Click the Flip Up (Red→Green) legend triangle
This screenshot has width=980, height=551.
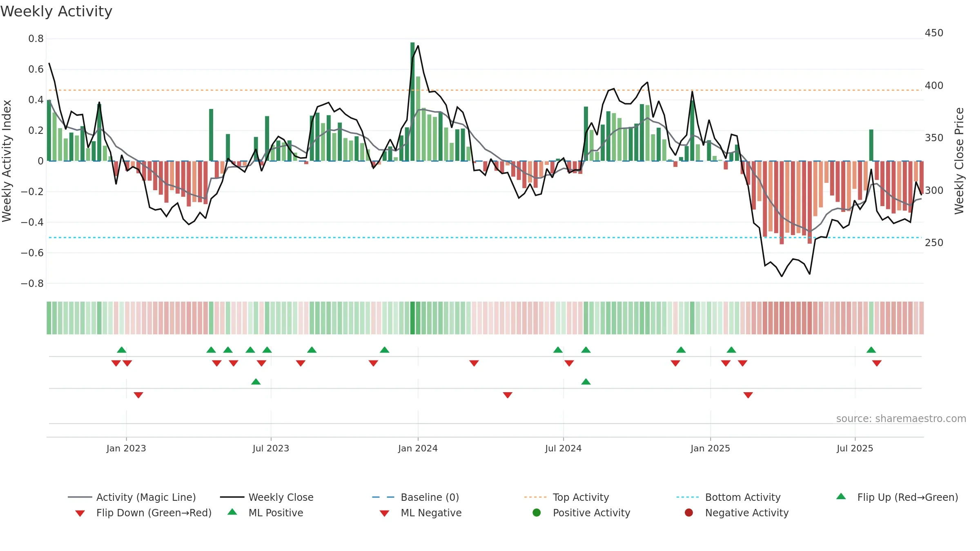(841, 496)
